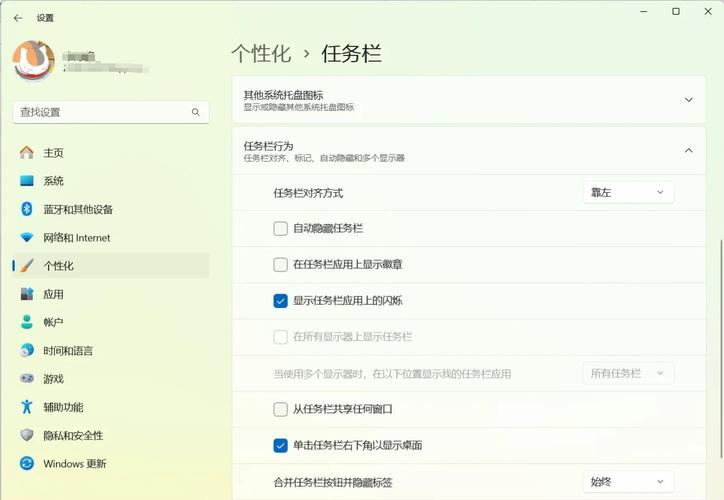Image resolution: width=724 pixels, height=500 pixels.
Task: Collapse the 任务栏行为 section
Action: click(688, 151)
